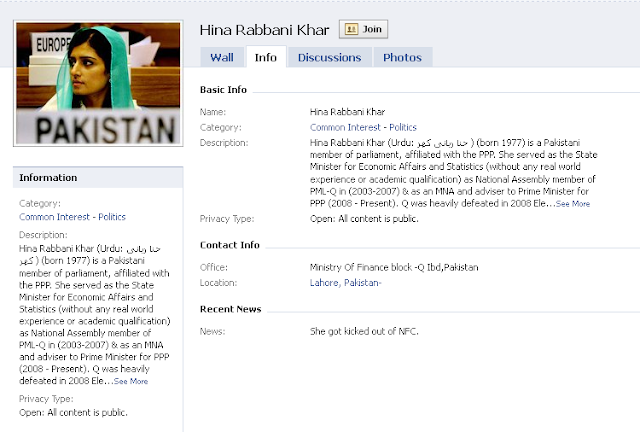
Task: Expand See More in sidebar description
Action: tap(131, 381)
